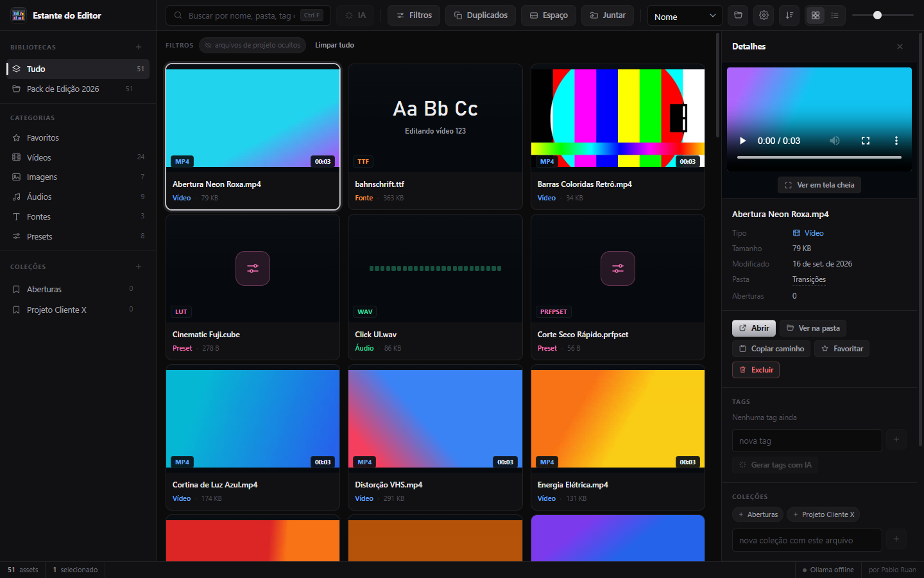Click Ver na pasta button
Screen dimensions: 924x578
click(x=813, y=328)
